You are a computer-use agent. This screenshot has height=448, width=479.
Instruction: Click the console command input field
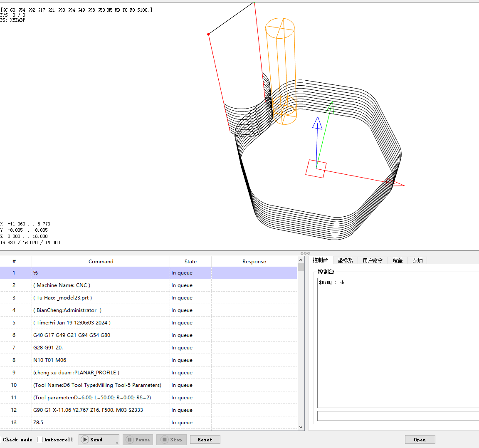pos(398,416)
